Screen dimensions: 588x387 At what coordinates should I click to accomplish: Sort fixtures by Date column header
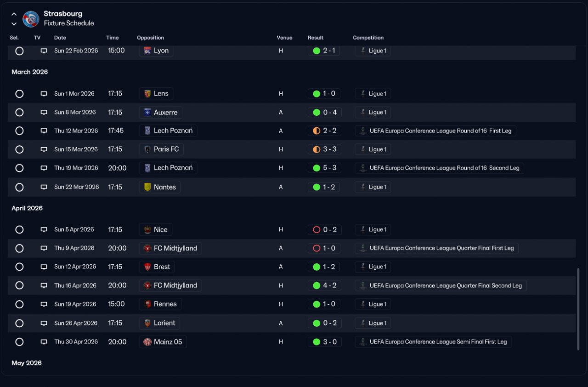click(60, 38)
